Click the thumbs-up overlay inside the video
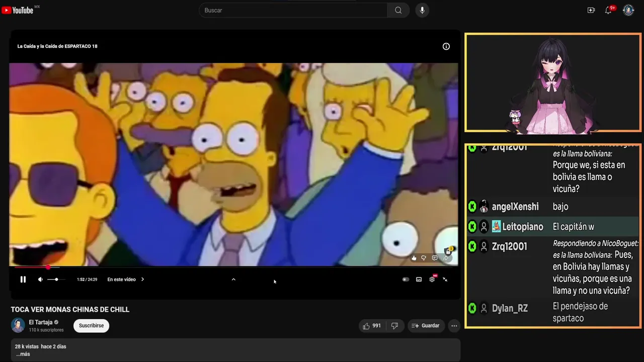 414,258
